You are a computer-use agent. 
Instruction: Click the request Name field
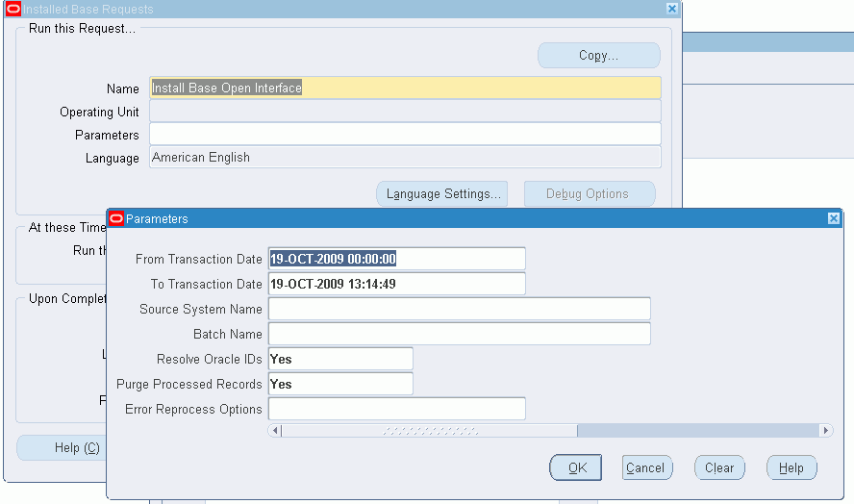(405, 88)
